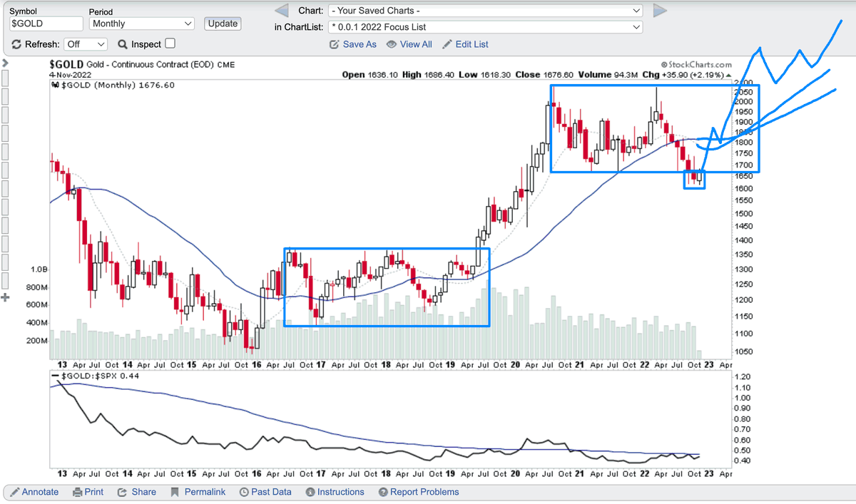856x504 pixels.
Task: Click the Print printer icon
Action: click(77, 492)
